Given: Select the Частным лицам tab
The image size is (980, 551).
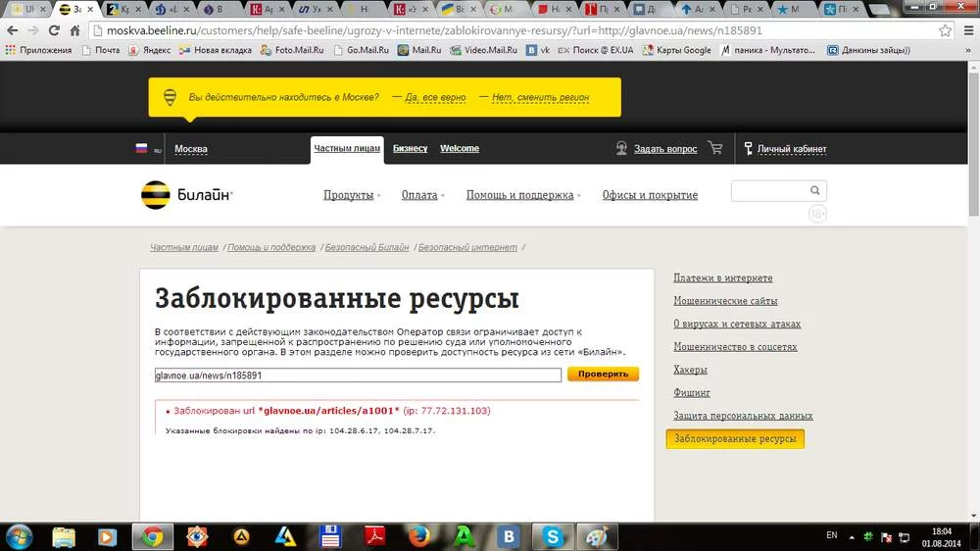Looking at the screenshot, I should [346, 149].
